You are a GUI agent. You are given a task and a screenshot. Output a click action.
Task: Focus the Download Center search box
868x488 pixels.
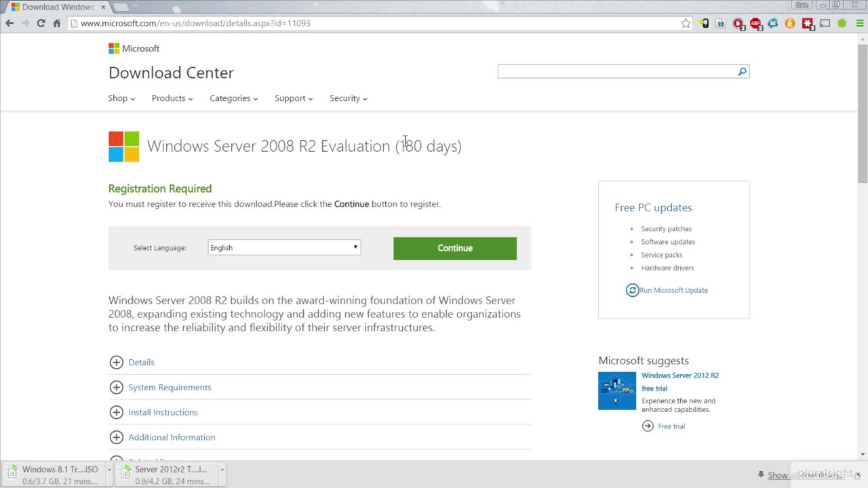616,71
